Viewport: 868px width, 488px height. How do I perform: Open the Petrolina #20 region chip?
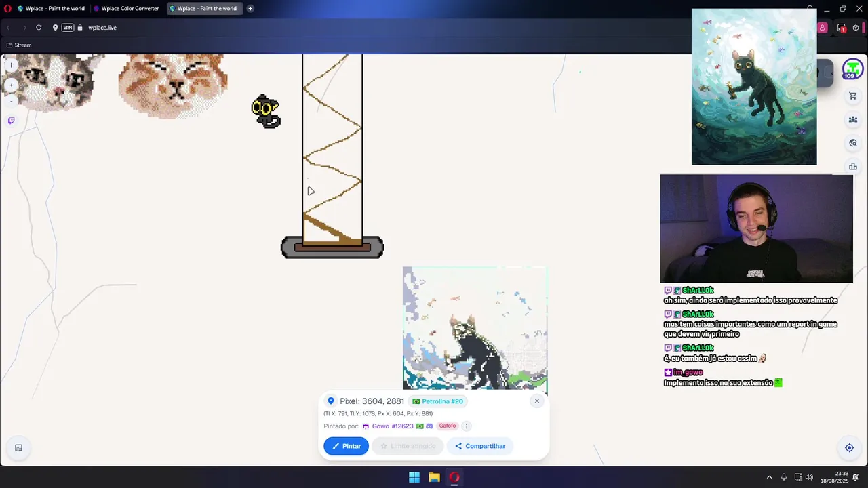438,401
